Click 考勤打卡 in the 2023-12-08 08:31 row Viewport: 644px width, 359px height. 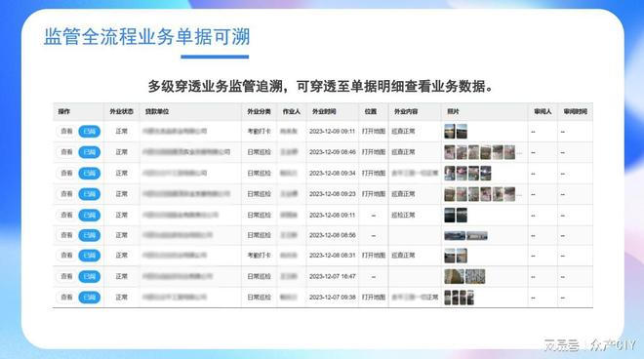[x=259, y=256]
